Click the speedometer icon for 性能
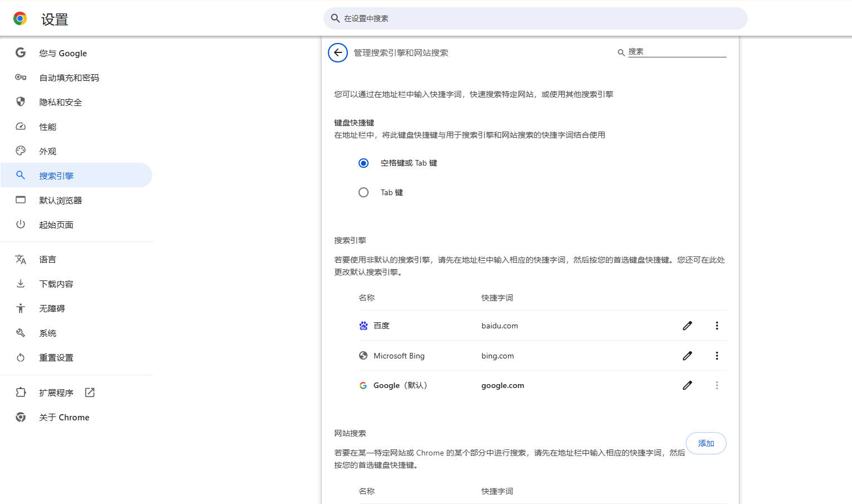852x504 pixels. pos(21,127)
